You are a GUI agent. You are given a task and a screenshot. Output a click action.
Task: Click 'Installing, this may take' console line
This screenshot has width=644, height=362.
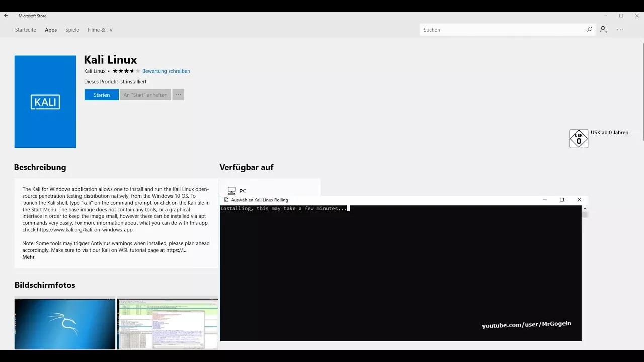tap(284, 208)
